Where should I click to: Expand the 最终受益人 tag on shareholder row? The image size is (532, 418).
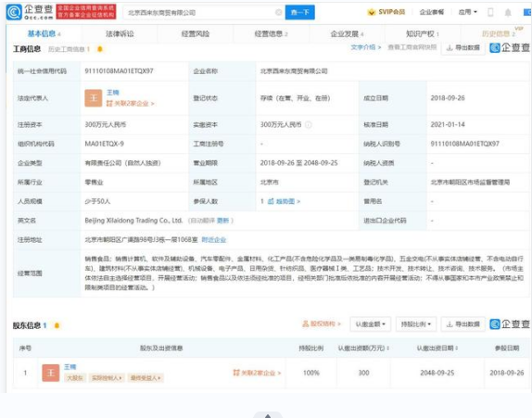pyautogui.click(x=146, y=377)
